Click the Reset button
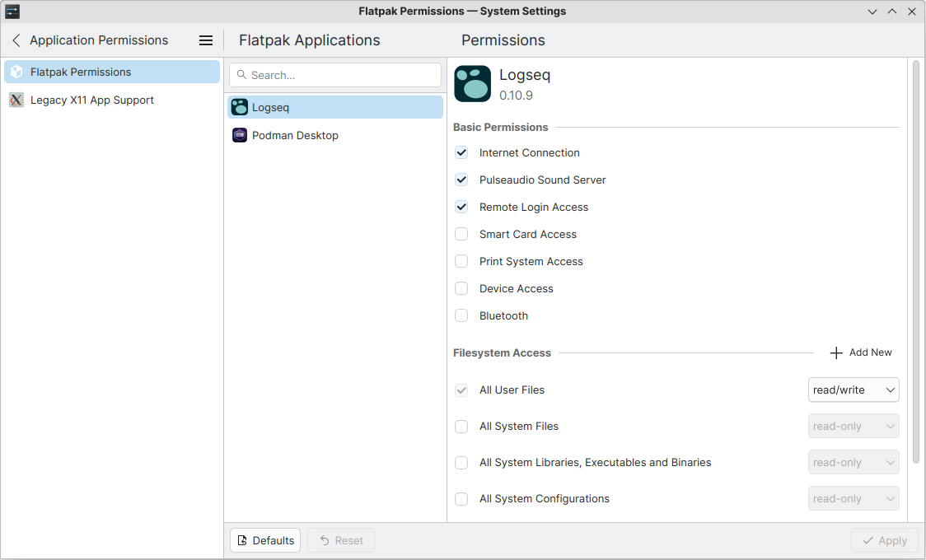926x560 pixels. pos(341,540)
